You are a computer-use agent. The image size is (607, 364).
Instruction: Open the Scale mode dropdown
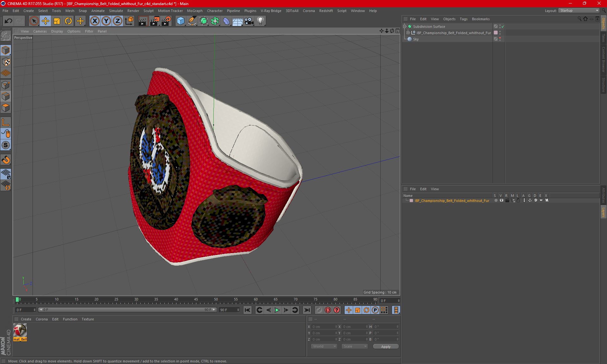pos(354,346)
